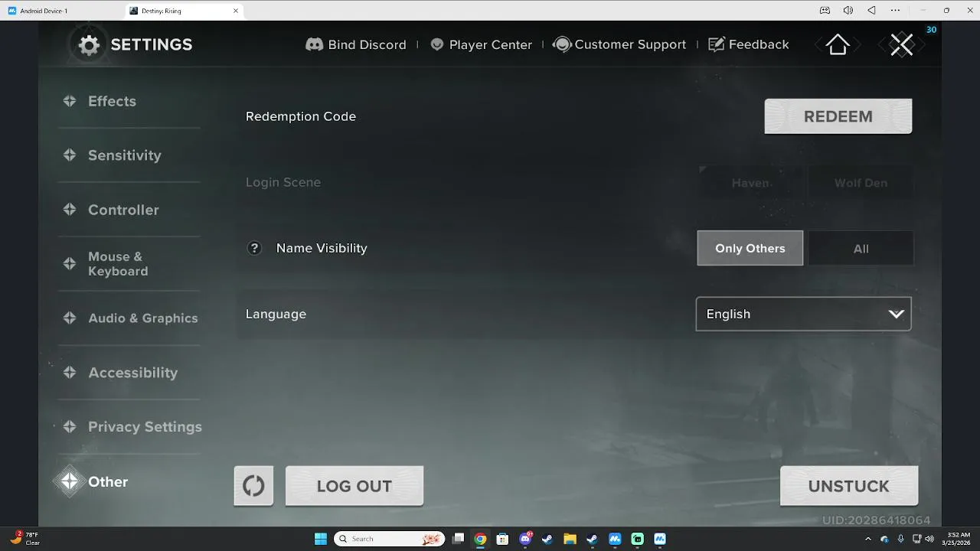Open Windows Start menu
The image size is (980, 551).
pos(321,539)
